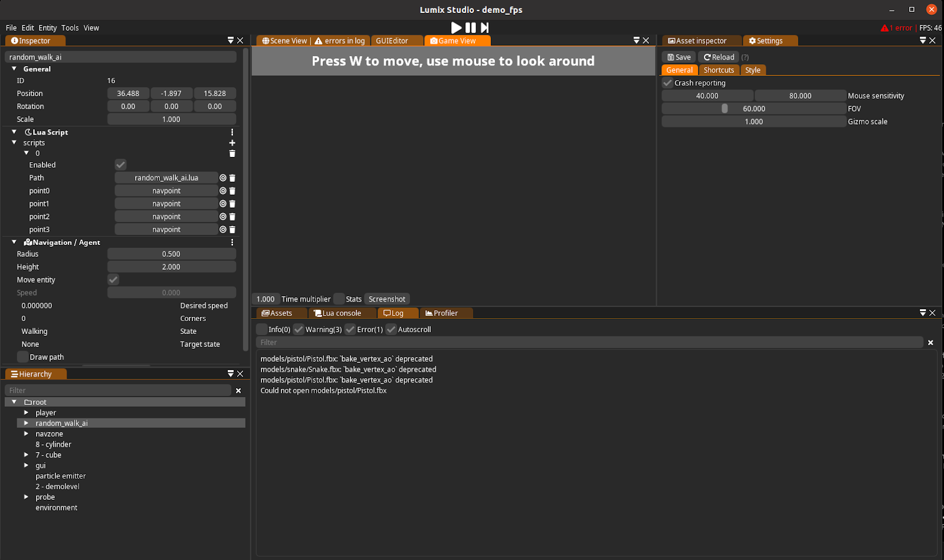Start game mode with the play button

point(456,28)
